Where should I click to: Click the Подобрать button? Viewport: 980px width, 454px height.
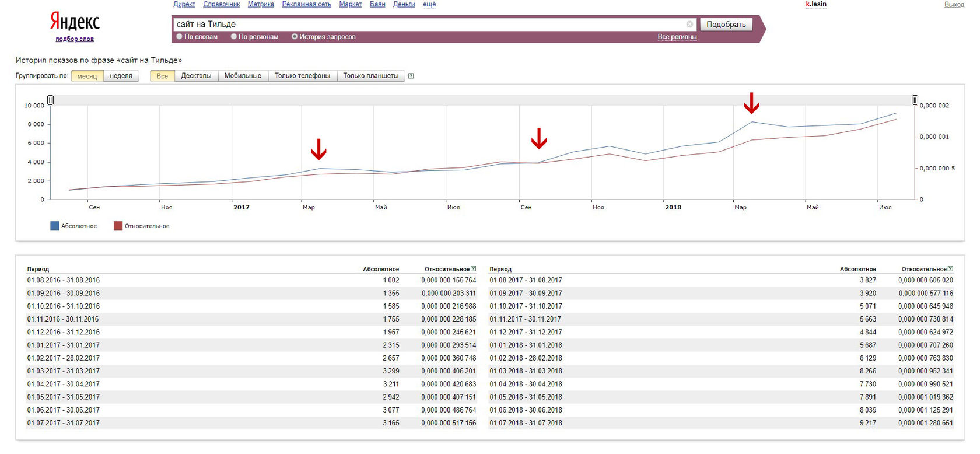(726, 24)
